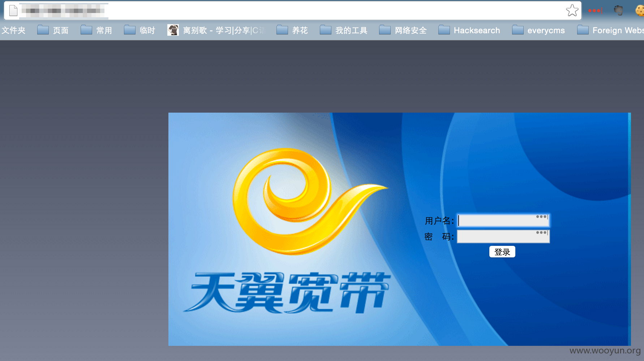Click the grey hand extension icon in the toolbar

[x=619, y=10]
